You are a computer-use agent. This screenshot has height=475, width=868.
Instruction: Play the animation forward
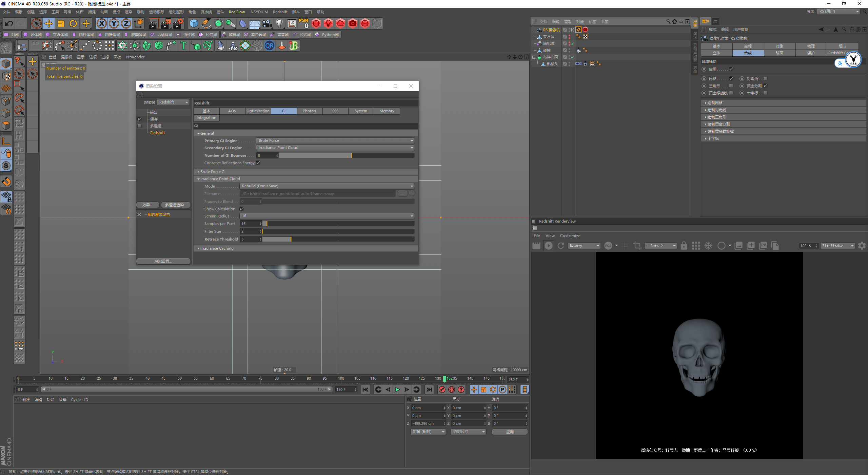(x=397, y=389)
